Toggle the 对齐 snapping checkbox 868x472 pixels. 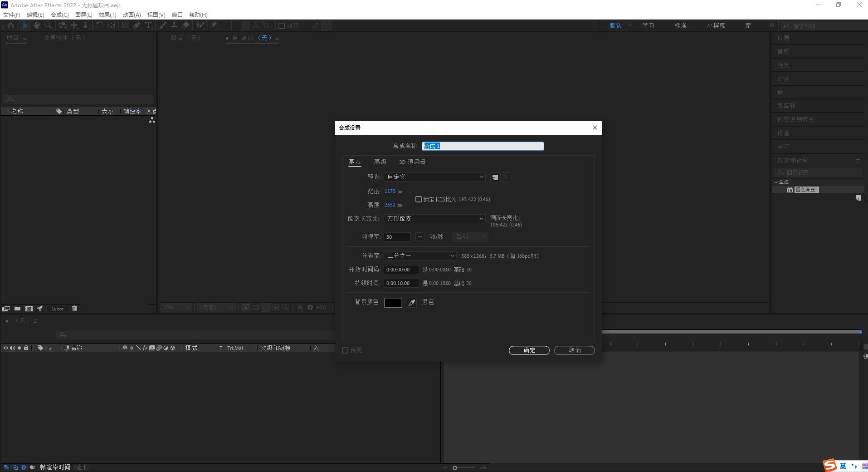tap(282, 26)
